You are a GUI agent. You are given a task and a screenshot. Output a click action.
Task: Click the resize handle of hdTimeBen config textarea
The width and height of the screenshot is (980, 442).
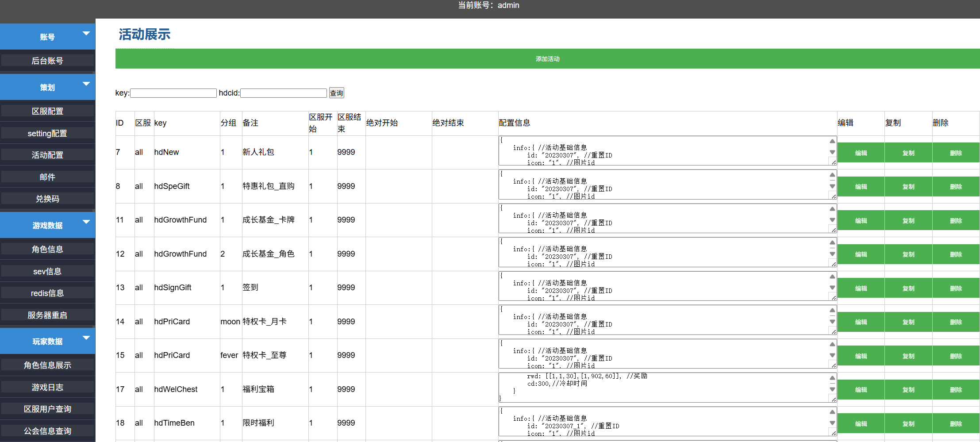click(834, 433)
